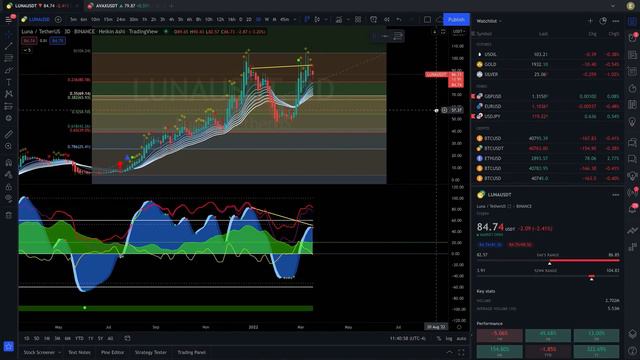Viewport: 640px width, 360px height.
Task: Toggle log price scale
Action: click(449, 338)
